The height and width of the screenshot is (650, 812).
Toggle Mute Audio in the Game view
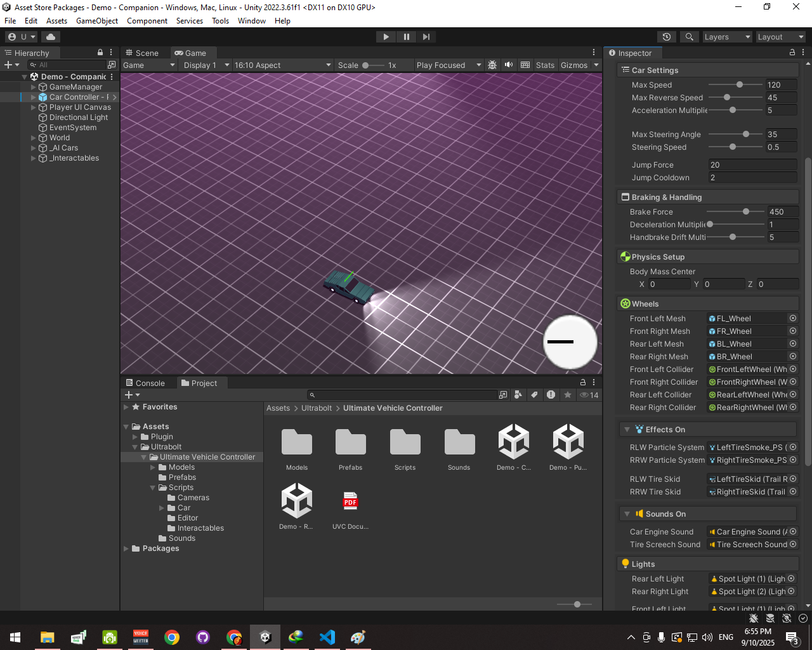point(509,65)
